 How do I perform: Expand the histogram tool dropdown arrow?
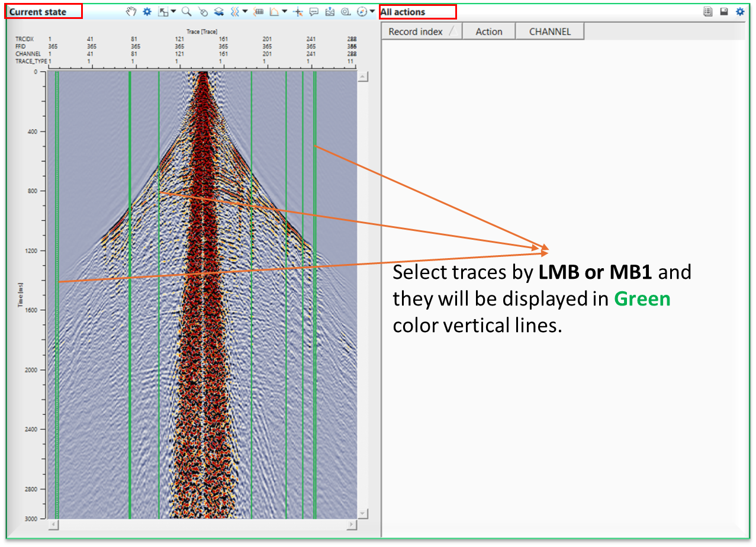[x=284, y=11]
